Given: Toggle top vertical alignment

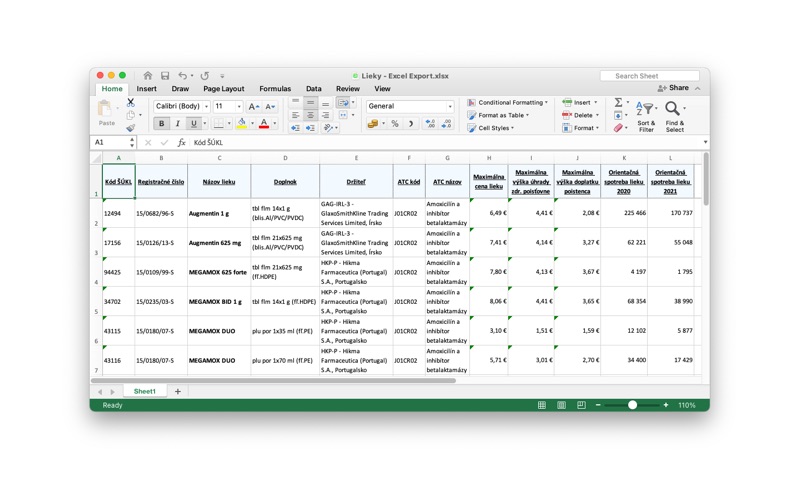Looking at the screenshot, I should (295, 103).
